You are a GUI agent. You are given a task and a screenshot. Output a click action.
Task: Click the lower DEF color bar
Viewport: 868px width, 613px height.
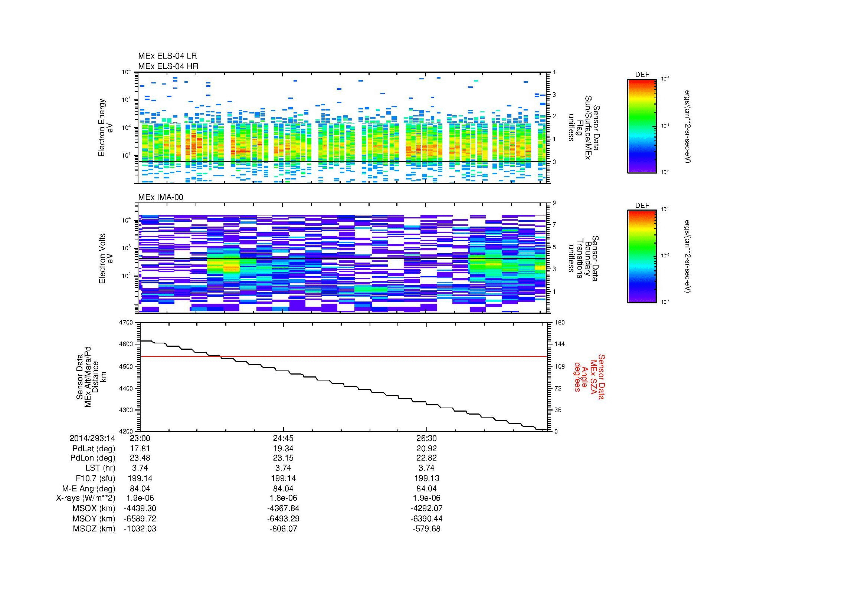(642, 257)
